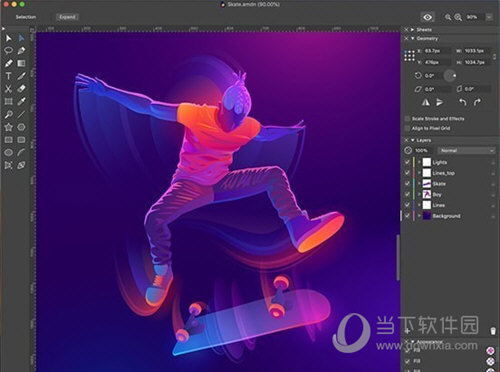Viewport: 500px width, 372px height.
Task: Click the W width field
Action: click(477, 51)
